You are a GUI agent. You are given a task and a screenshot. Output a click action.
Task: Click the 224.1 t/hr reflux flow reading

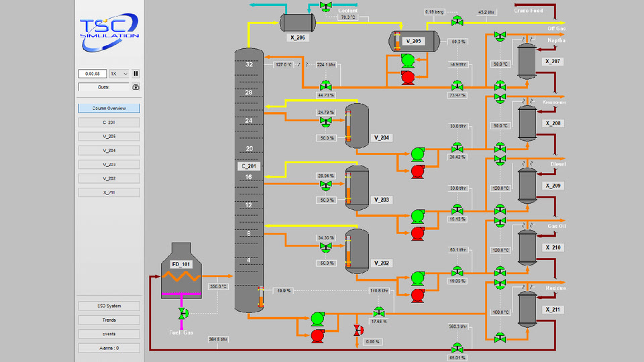tap(326, 65)
